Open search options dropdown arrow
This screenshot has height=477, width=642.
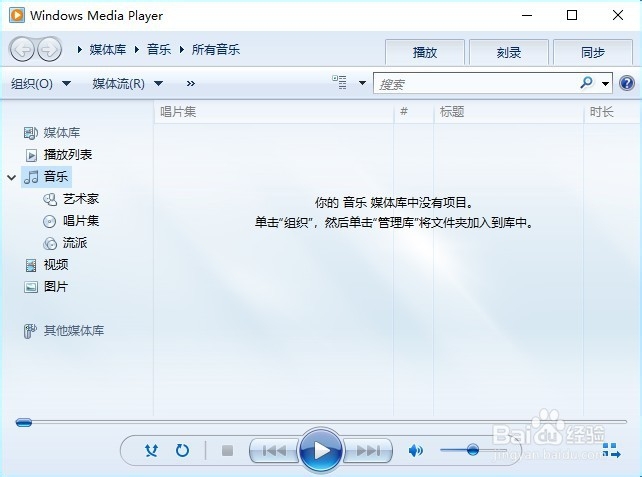[605, 84]
